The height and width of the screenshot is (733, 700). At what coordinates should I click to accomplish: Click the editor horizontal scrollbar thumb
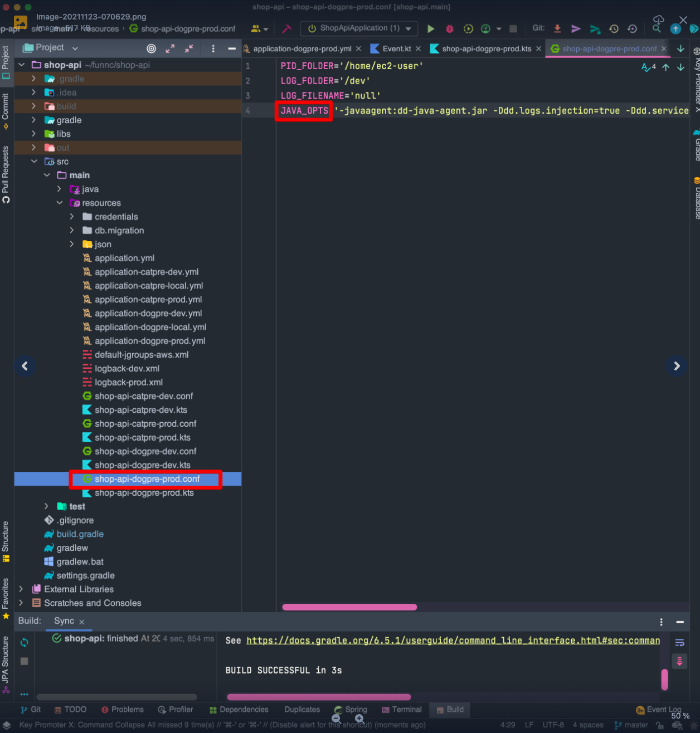[x=349, y=607]
